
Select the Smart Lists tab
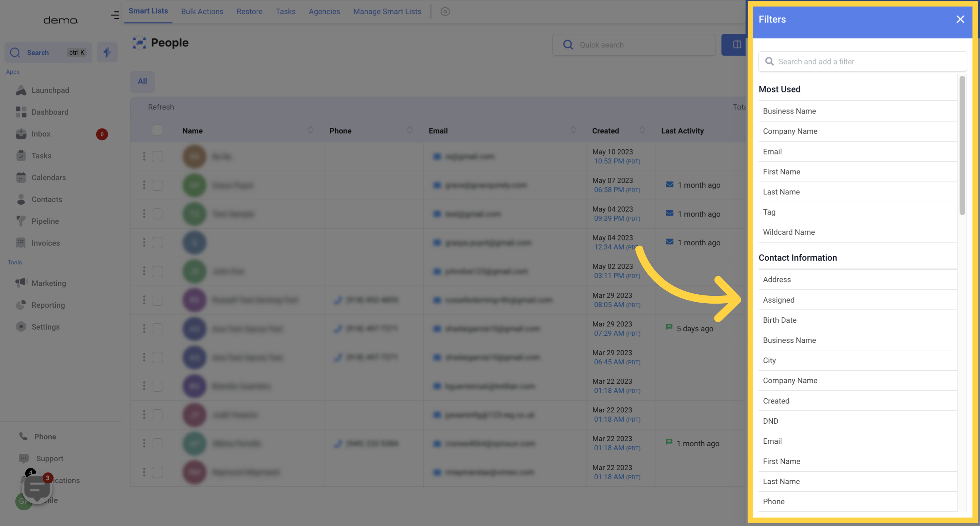(147, 12)
